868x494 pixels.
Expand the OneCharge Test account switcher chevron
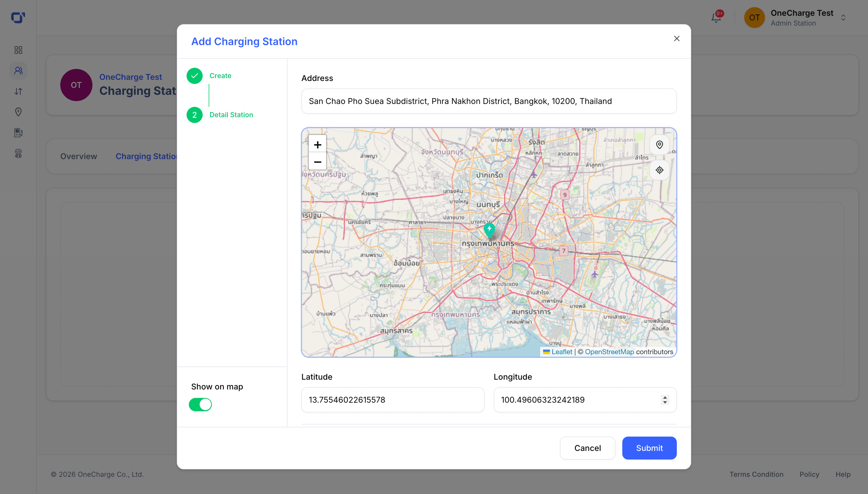pyautogui.click(x=843, y=18)
